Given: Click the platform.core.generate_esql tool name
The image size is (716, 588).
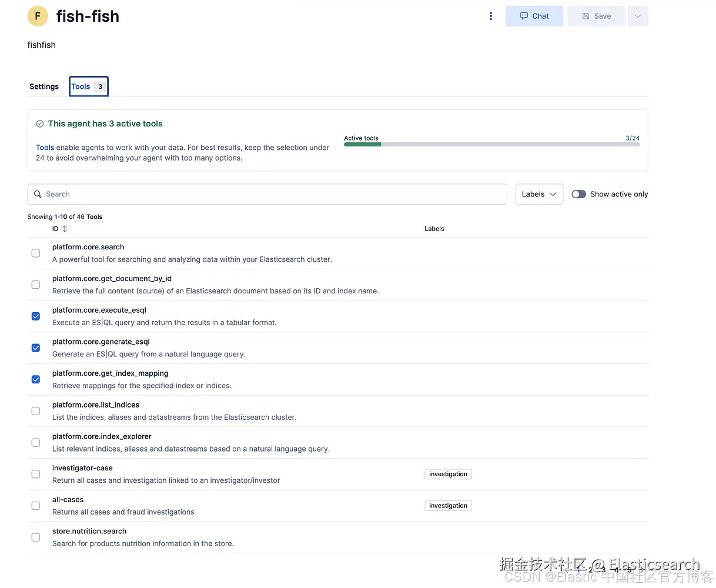Looking at the screenshot, I should 101,342.
